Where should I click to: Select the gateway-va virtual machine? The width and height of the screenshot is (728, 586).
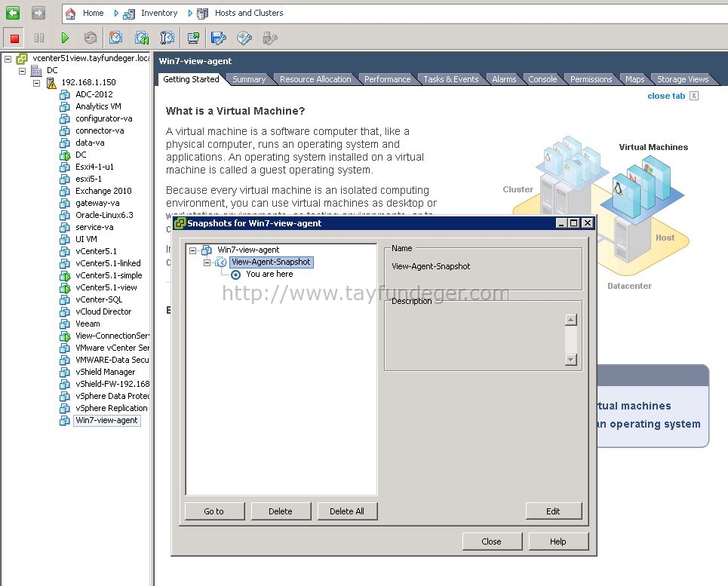[x=97, y=203]
